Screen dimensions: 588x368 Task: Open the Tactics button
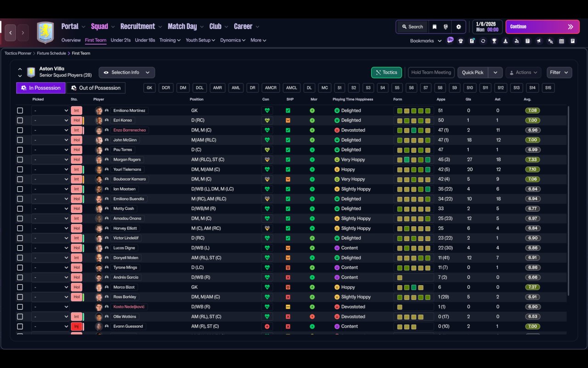386,73
